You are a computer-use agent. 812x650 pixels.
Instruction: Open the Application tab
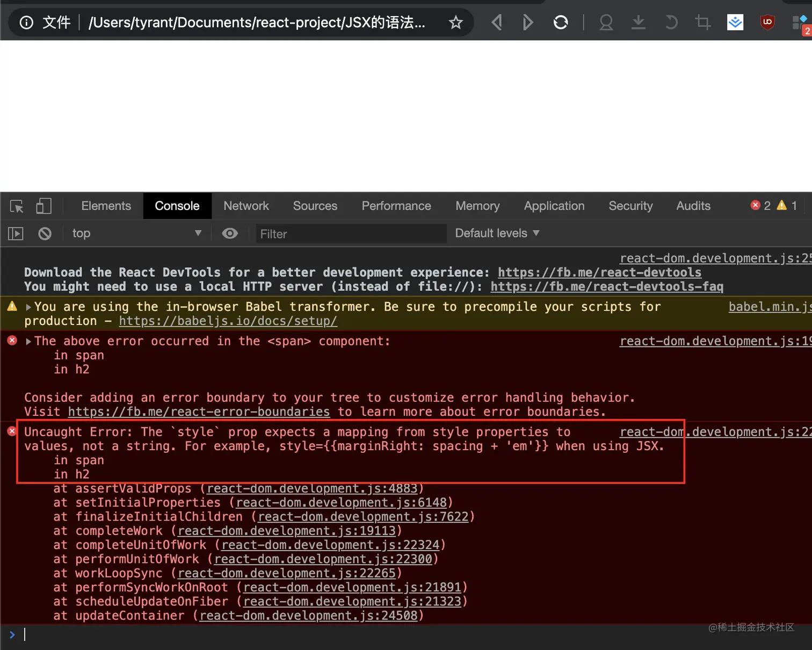click(x=554, y=206)
